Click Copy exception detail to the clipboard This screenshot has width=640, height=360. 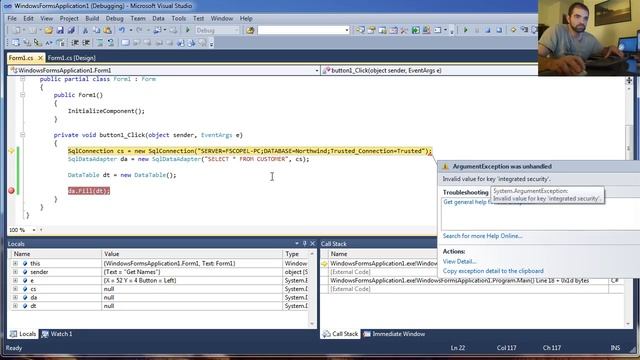[493, 271]
